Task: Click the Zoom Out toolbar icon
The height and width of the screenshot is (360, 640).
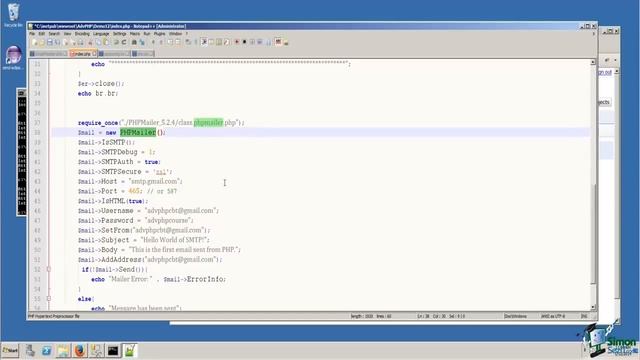Action: (x=161, y=42)
